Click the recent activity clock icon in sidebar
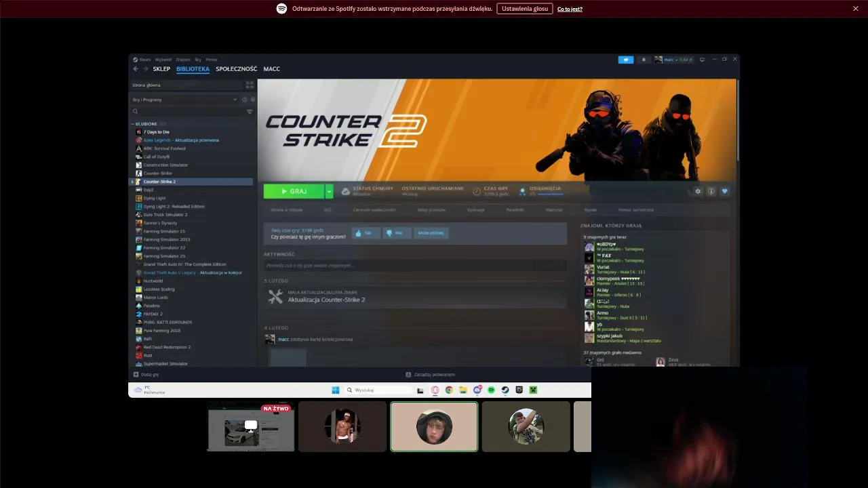 tap(245, 100)
